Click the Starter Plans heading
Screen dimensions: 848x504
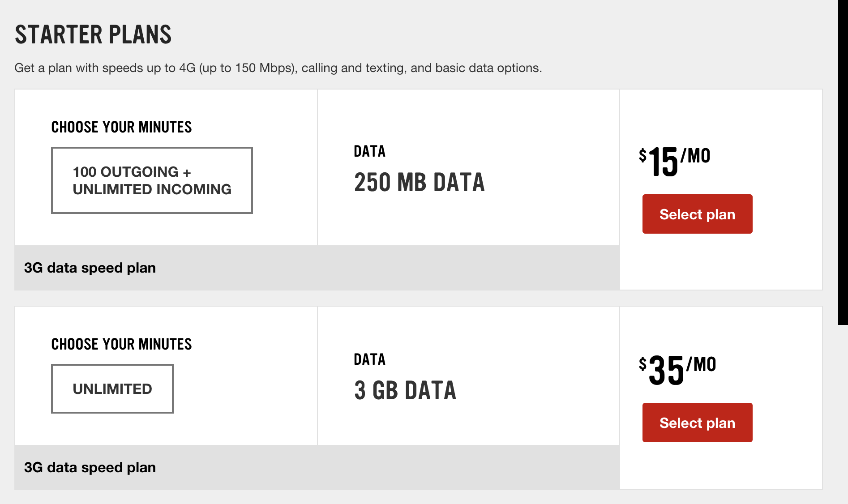tap(93, 34)
